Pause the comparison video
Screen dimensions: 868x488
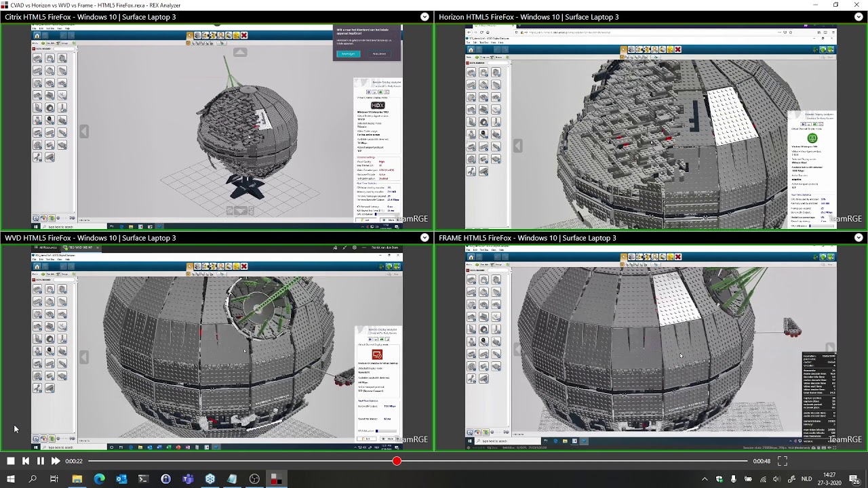pyautogui.click(x=41, y=461)
